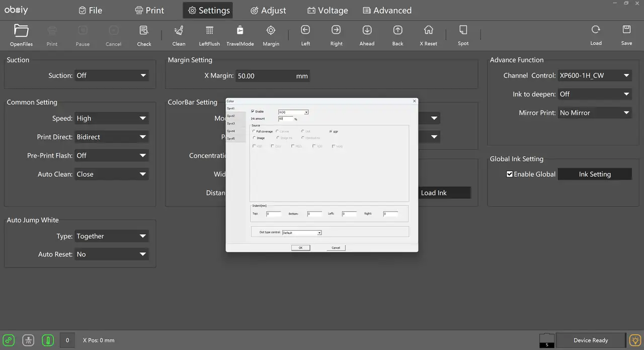The width and height of the screenshot is (644, 350).
Task: Click the Save icon at top right
Action: (626, 30)
